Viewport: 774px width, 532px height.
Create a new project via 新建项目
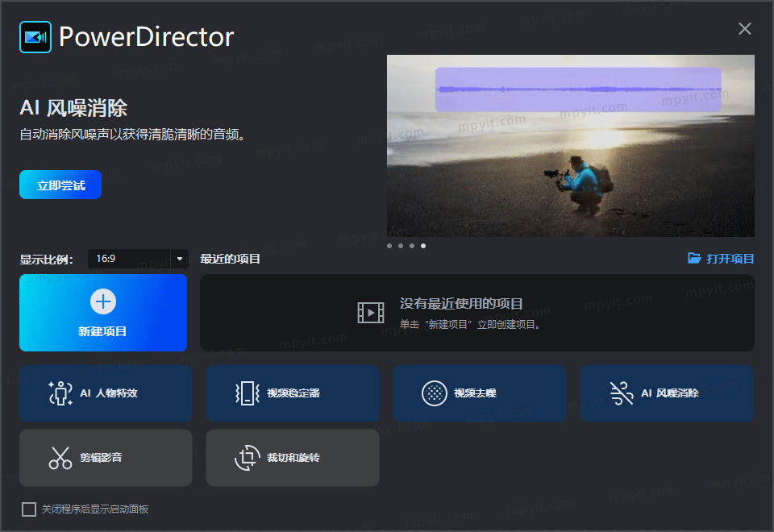coord(103,313)
